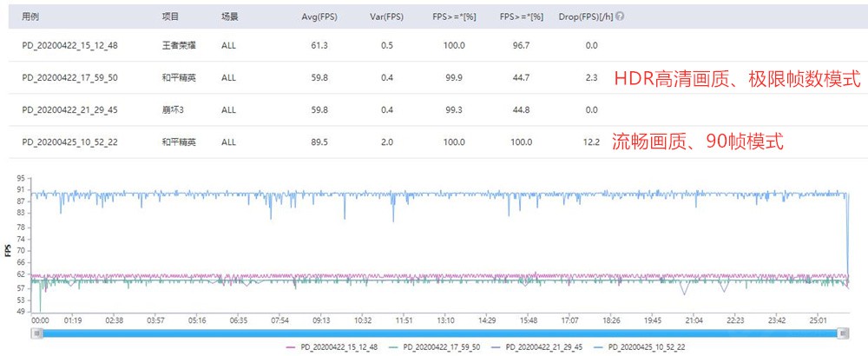Click the average FPS value 61.3
This screenshot has height=356, width=868.
coord(319,45)
